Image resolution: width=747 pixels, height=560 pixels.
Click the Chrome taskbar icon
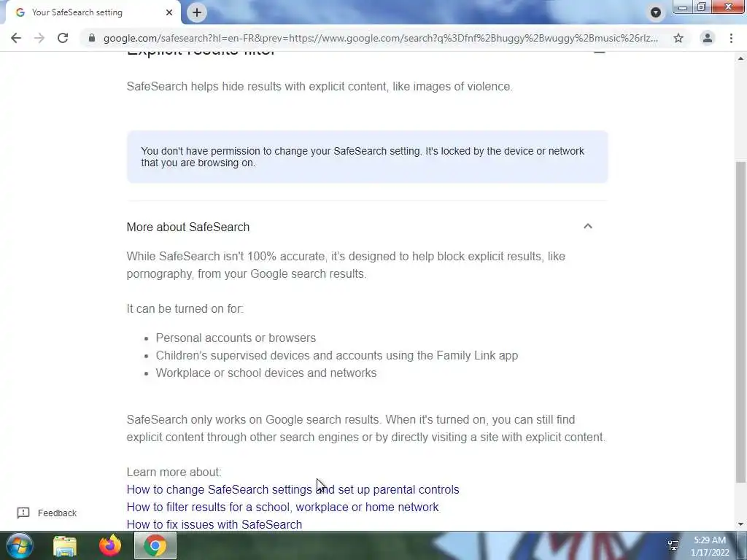(x=155, y=545)
